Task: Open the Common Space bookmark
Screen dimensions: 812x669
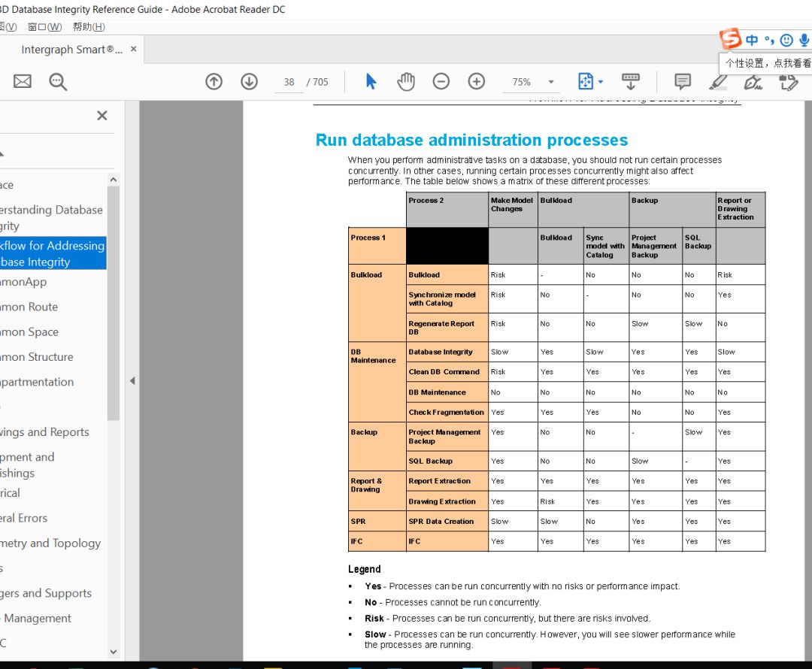Action: pyautogui.click(x=29, y=332)
